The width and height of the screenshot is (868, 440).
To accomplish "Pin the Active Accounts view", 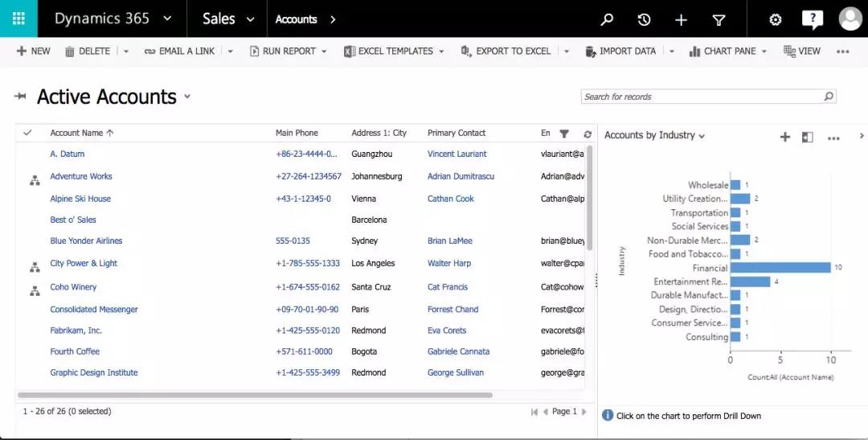I will click(20, 97).
